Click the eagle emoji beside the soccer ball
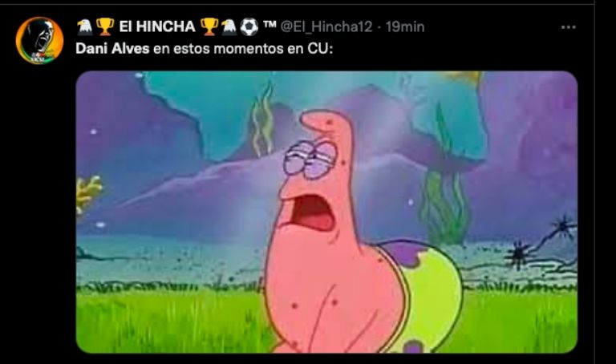Viewport: 616px width, 364px height. point(229,26)
